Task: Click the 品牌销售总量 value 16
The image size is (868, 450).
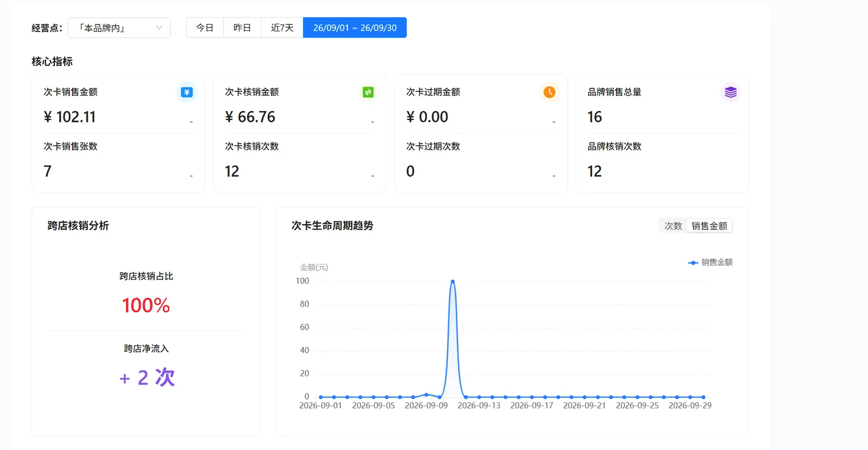Action: 595,117
